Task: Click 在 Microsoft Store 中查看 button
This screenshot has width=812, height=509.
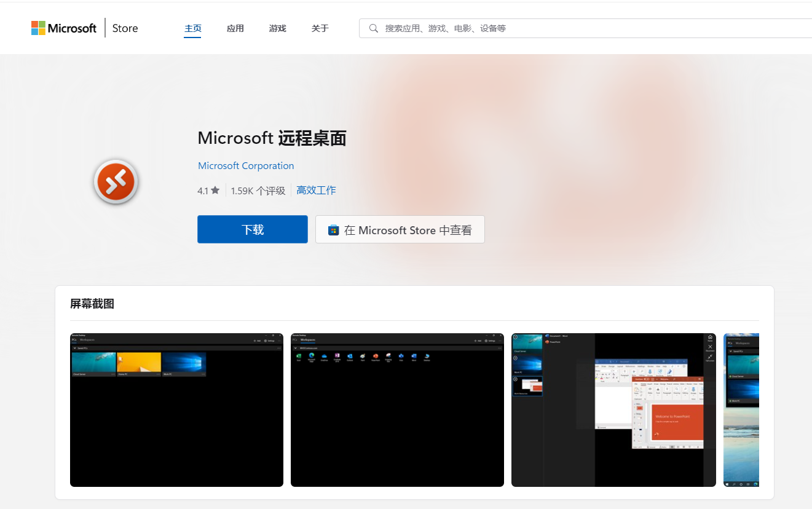Action: [400, 229]
